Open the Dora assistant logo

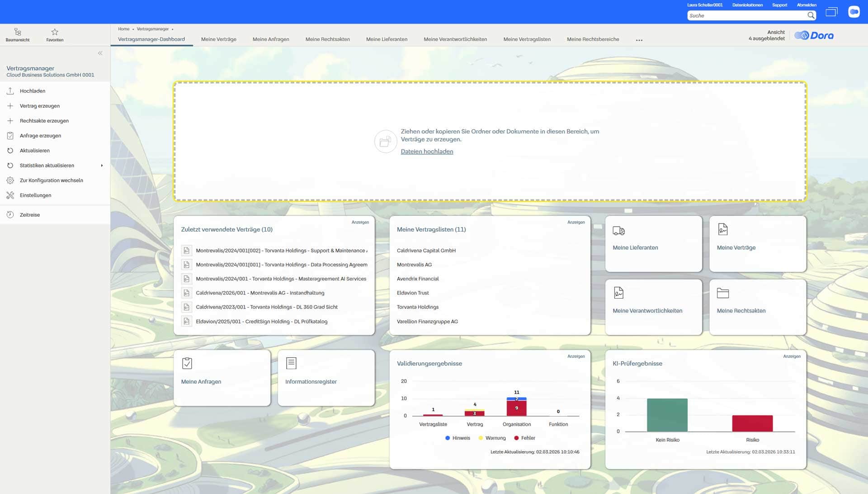[814, 36]
